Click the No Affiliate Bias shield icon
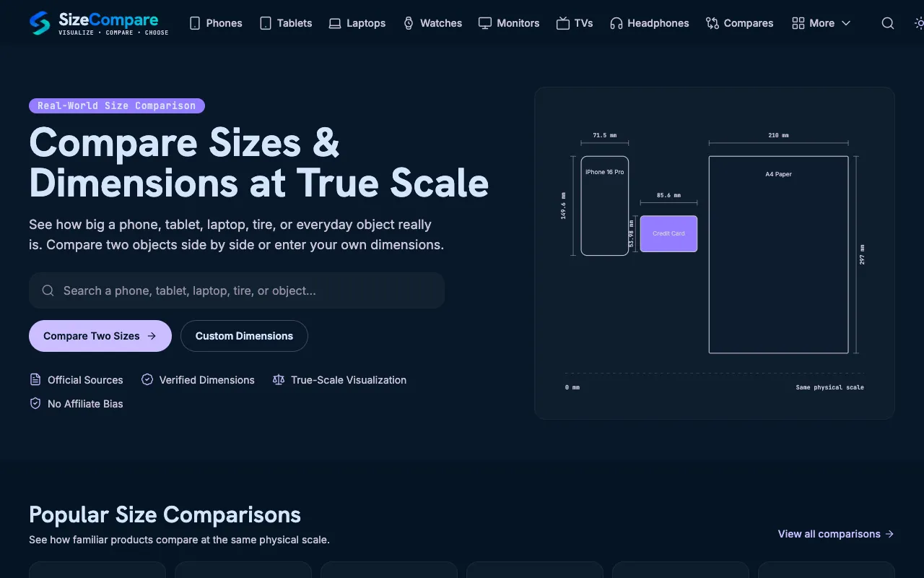The width and height of the screenshot is (924, 578). pyautogui.click(x=35, y=403)
